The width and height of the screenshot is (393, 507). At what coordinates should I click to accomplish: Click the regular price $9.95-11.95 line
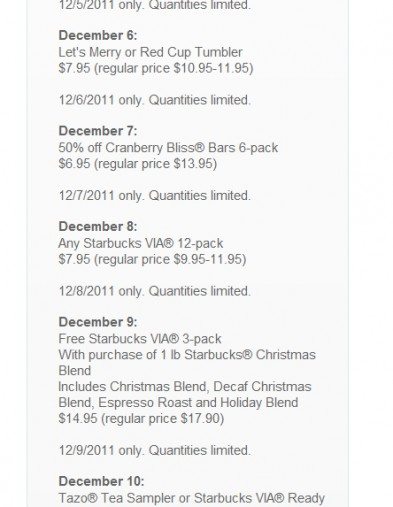point(152,259)
